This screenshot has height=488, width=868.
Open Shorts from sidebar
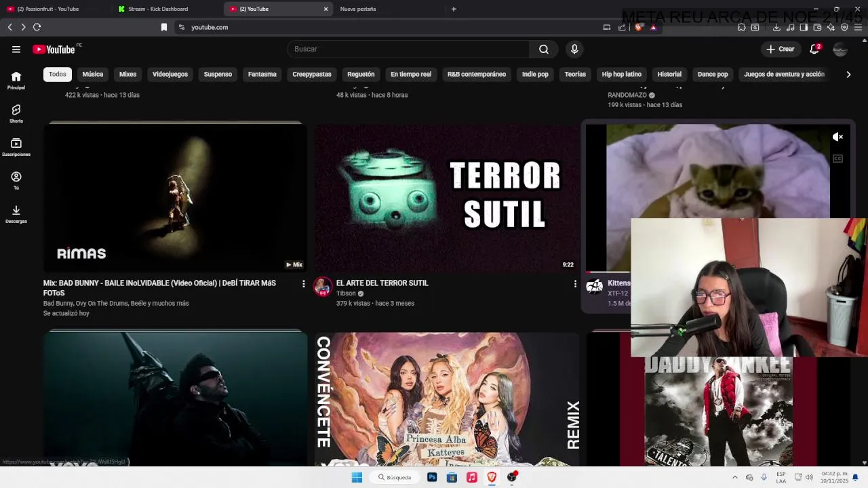[16, 113]
